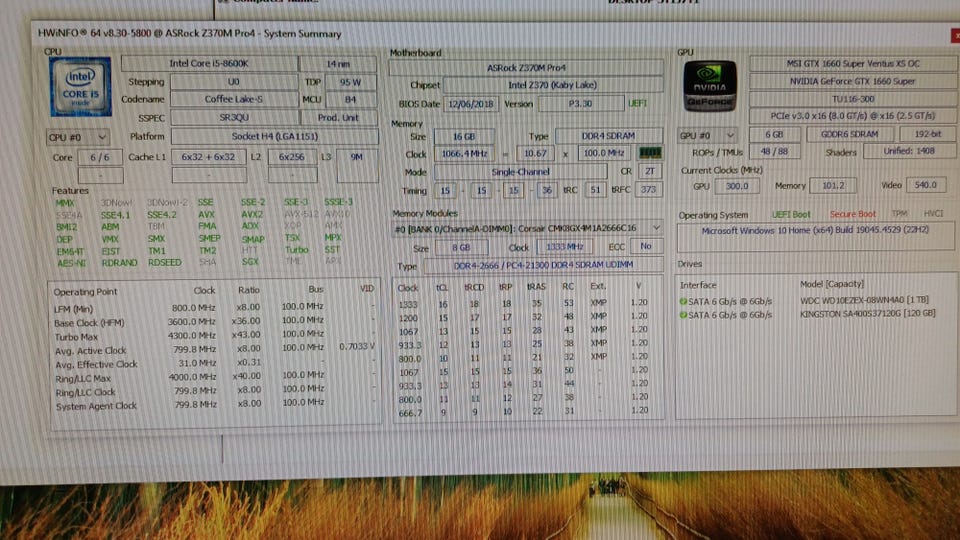Click the 48 / 88 ROPs / TMUs field
The width and height of the screenshot is (960, 540).
point(774,152)
